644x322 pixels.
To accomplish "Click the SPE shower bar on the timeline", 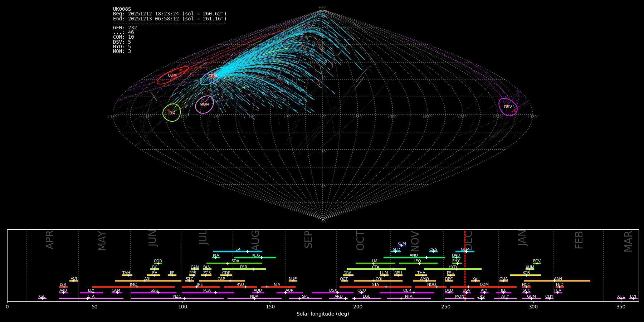I will [x=305, y=298].
